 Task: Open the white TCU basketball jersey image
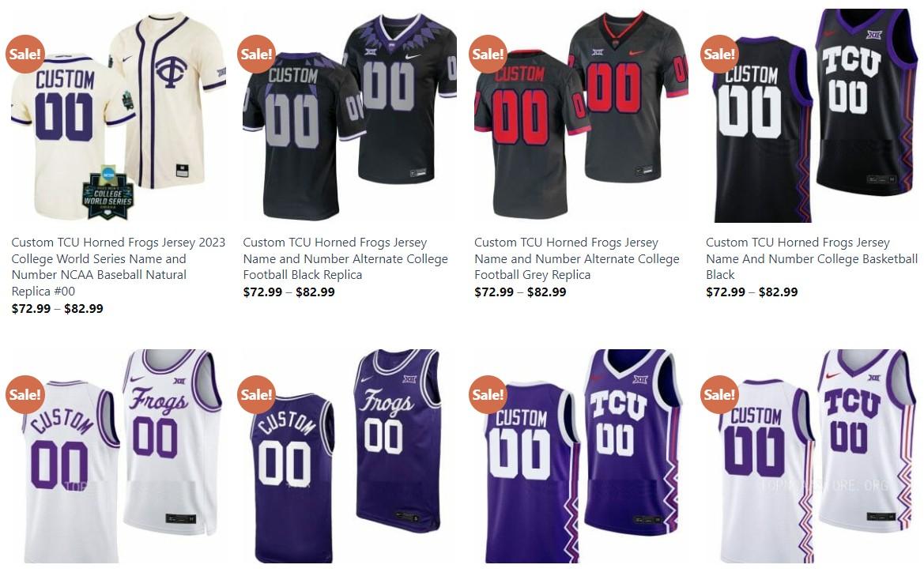pyautogui.click(x=813, y=456)
